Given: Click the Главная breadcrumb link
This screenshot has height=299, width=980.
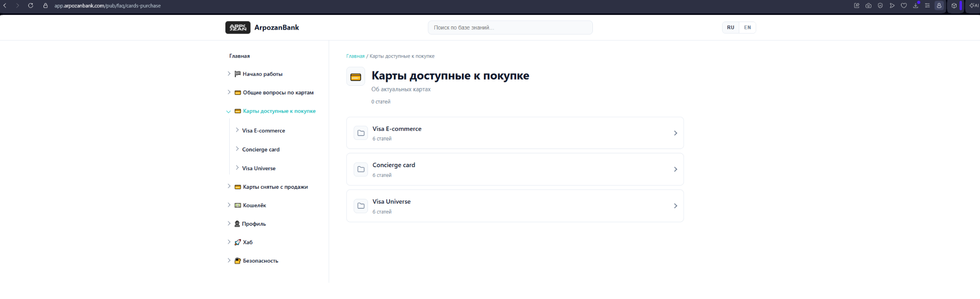Looking at the screenshot, I should click(356, 56).
